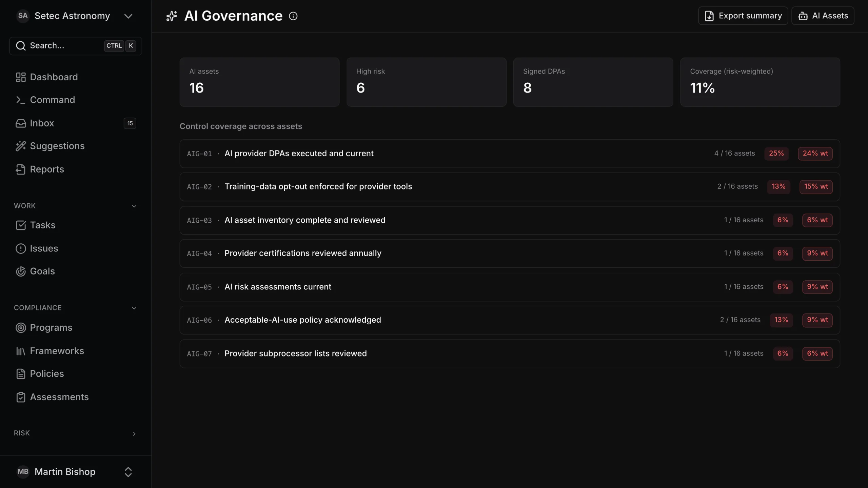This screenshot has height=488, width=868.
Task: Collapse the WORK section chevron
Action: coord(134,206)
